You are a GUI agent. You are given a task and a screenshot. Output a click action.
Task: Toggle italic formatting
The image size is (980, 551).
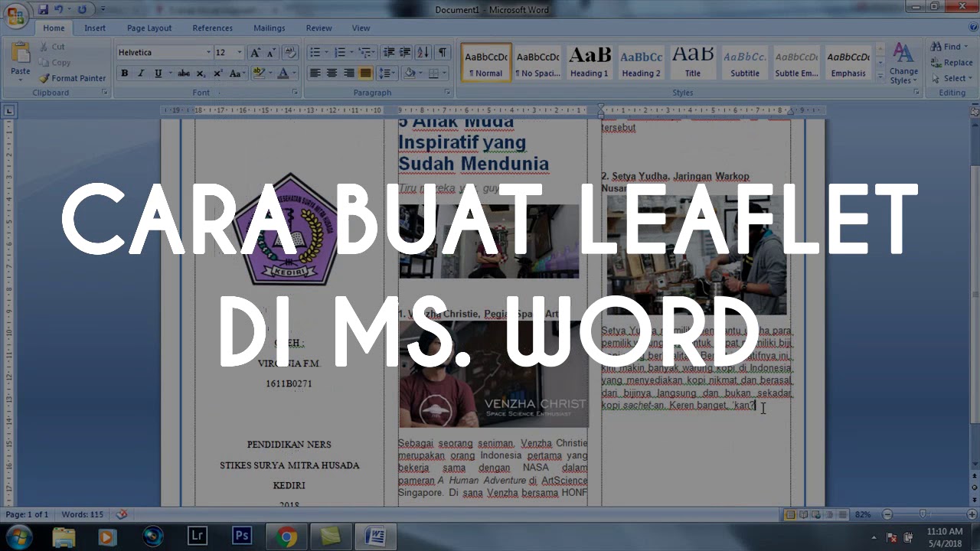pos(141,73)
